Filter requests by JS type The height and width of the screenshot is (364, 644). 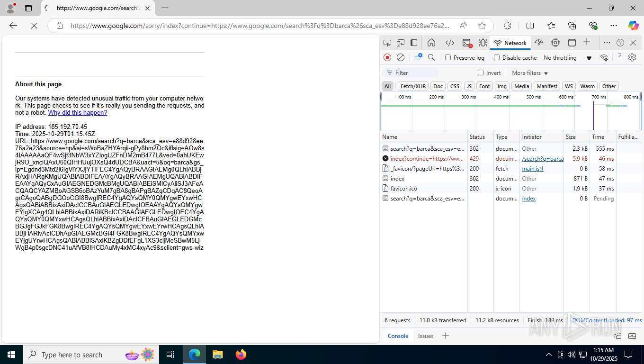pos(469,86)
